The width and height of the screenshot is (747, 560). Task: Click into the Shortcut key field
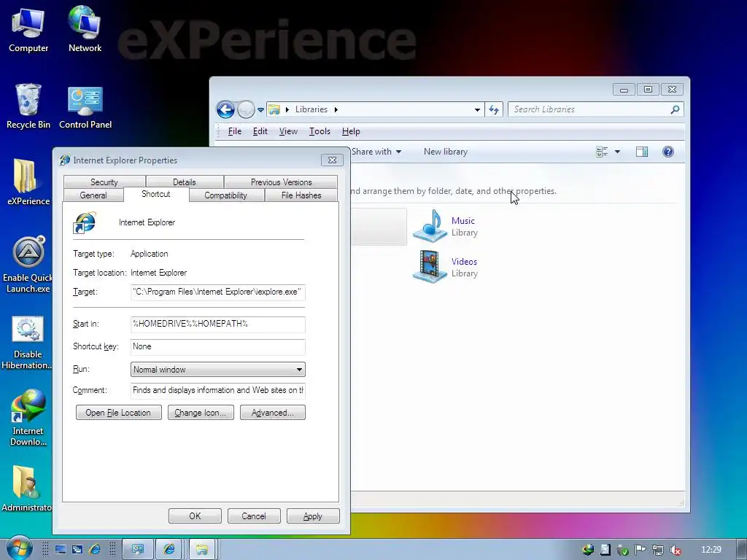(217, 346)
